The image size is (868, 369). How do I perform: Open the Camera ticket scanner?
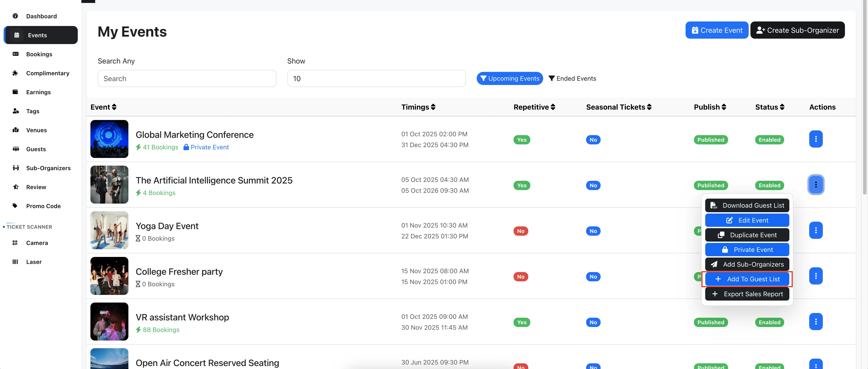37,243
